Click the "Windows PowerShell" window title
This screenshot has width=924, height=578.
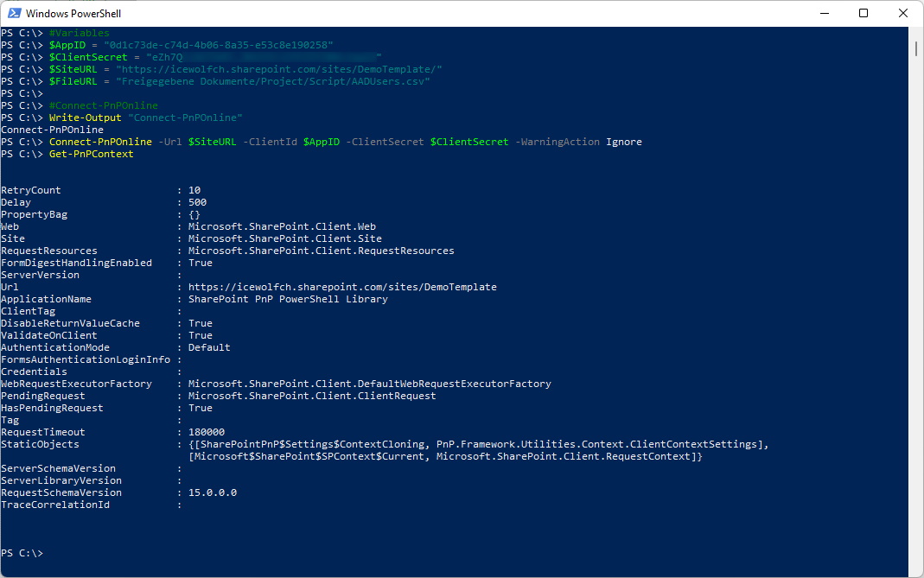(73, 13)
